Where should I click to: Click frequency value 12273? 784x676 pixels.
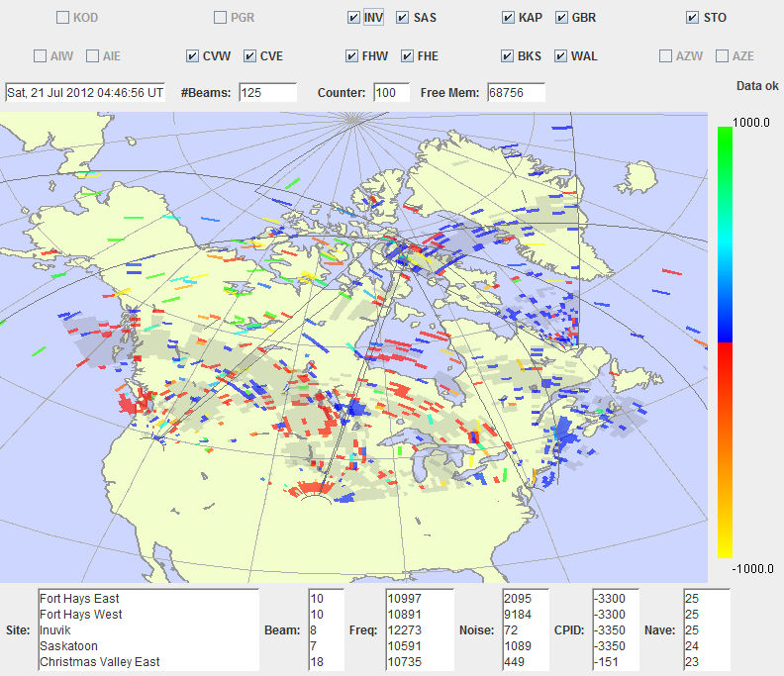(x=405, y=630)
